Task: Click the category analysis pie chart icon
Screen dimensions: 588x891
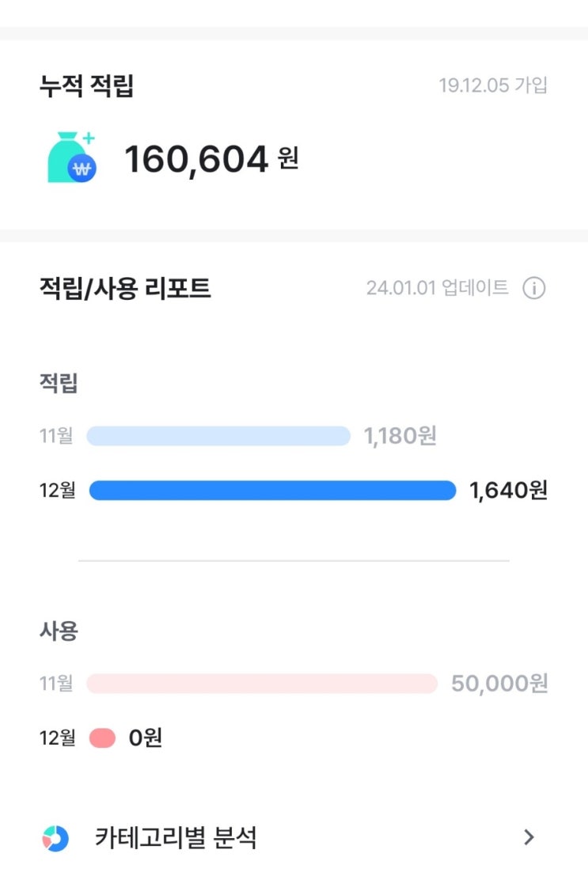Action: tap(55, 838)
